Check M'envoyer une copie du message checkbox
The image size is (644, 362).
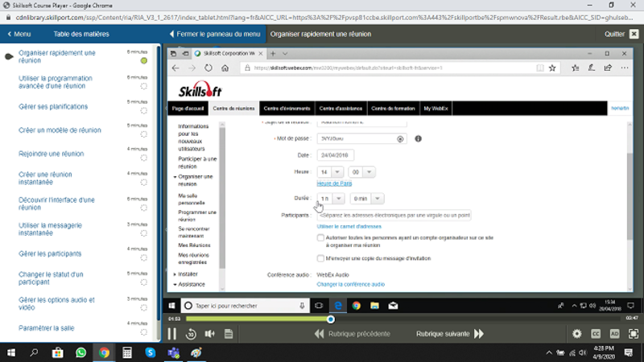tap(320, 258)
